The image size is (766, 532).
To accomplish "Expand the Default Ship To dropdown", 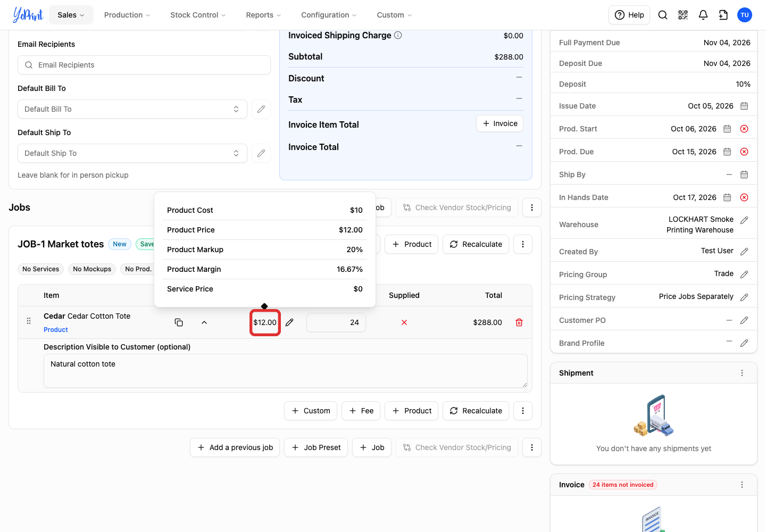I will coord(132,153).
